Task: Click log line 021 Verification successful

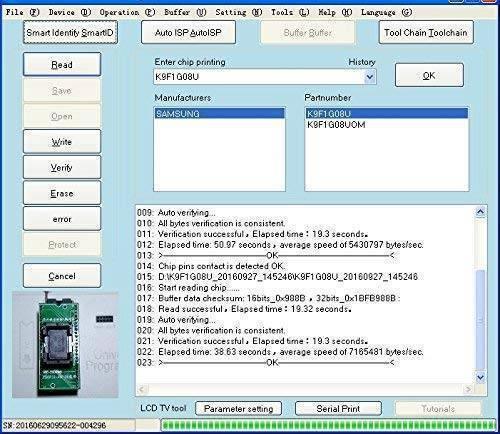Action: point(252,341)
